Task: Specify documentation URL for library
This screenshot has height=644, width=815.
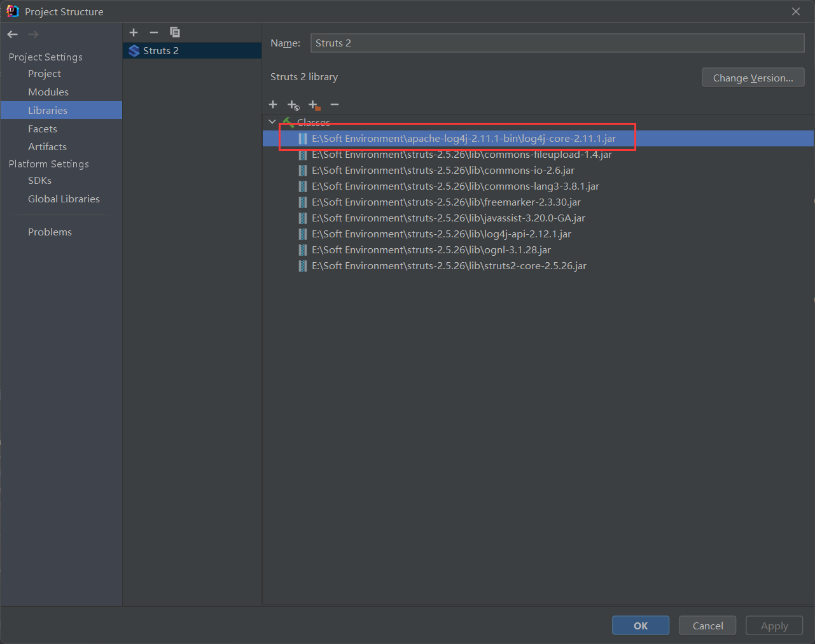Action: 293,105
